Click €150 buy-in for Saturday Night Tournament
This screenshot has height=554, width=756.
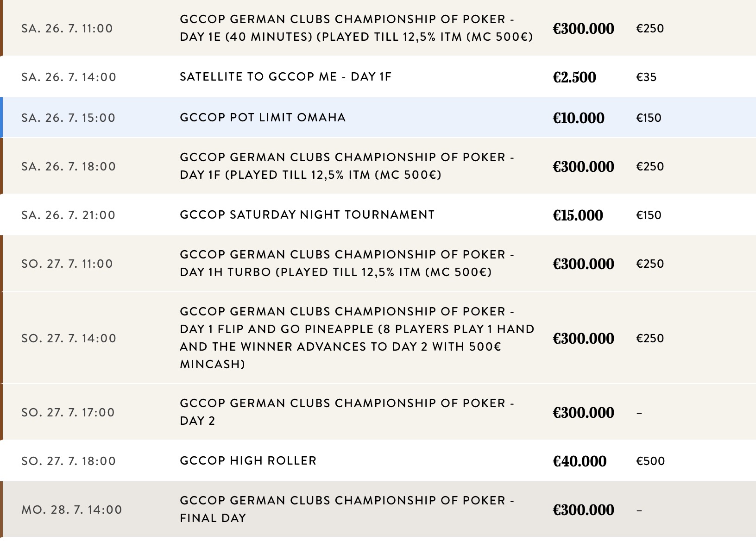[649, 215]
